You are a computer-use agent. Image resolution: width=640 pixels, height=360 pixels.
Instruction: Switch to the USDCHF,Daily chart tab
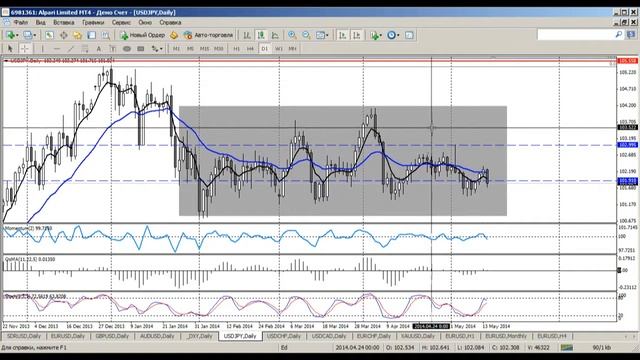tap(283, 336)
